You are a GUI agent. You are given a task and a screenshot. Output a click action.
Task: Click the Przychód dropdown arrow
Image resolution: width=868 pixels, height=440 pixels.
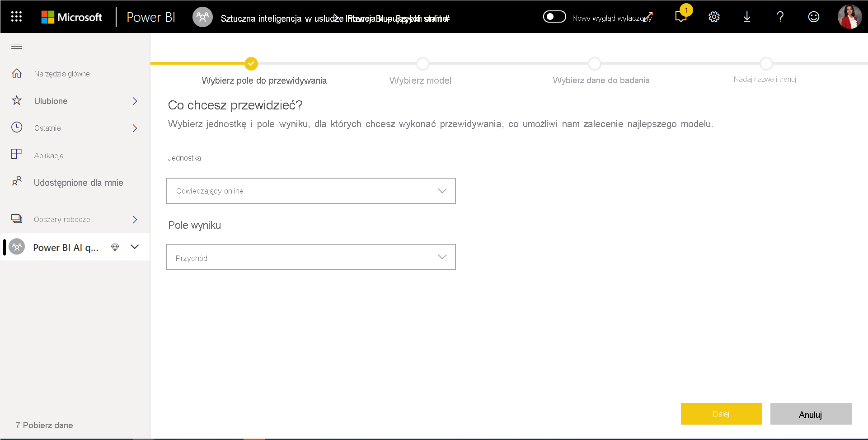[442, 257]
